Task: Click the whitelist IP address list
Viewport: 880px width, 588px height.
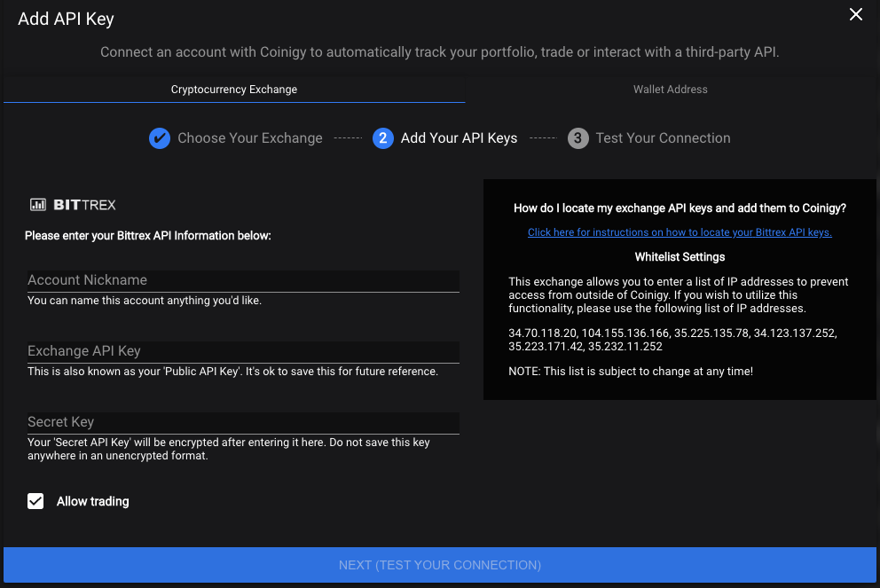Action: (673, 340)
